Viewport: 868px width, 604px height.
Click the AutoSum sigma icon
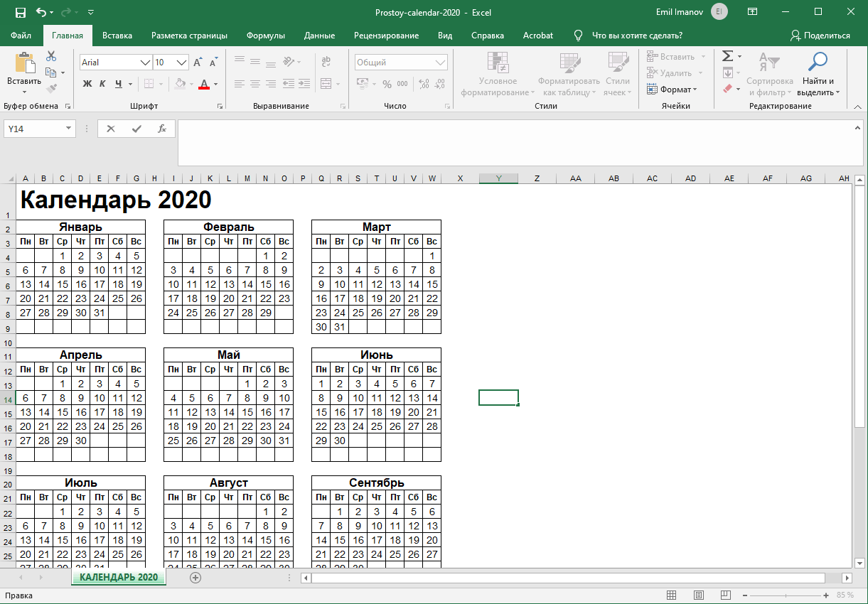(x=727, y=56)
